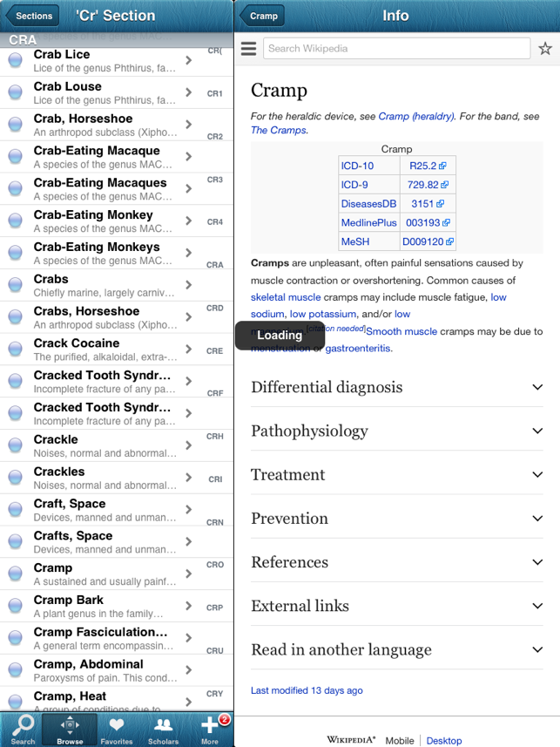Switch to the Desktop Wikipedia view
Viewport: 560px width, 747px height.
pyautogui.click(x=444, y=740)
